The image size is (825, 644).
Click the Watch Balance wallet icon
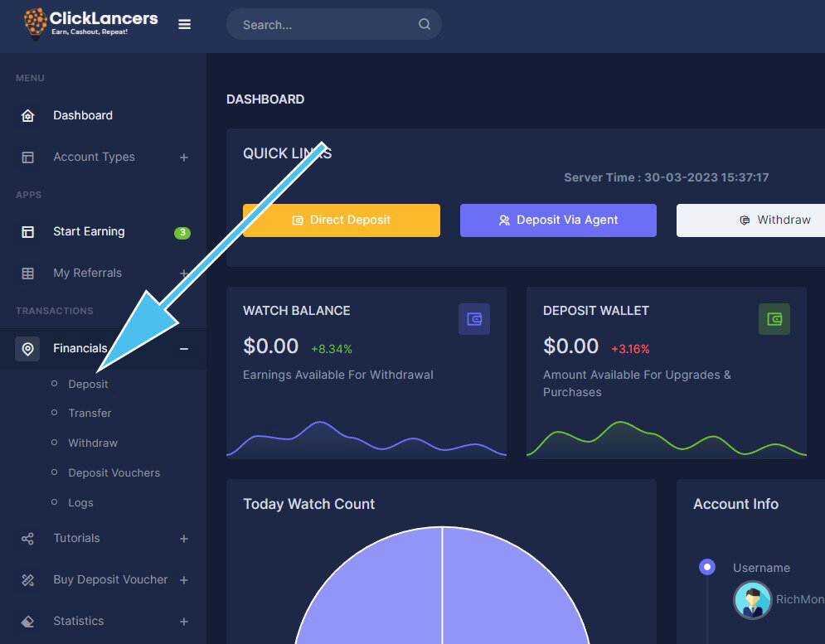point(474,319)
